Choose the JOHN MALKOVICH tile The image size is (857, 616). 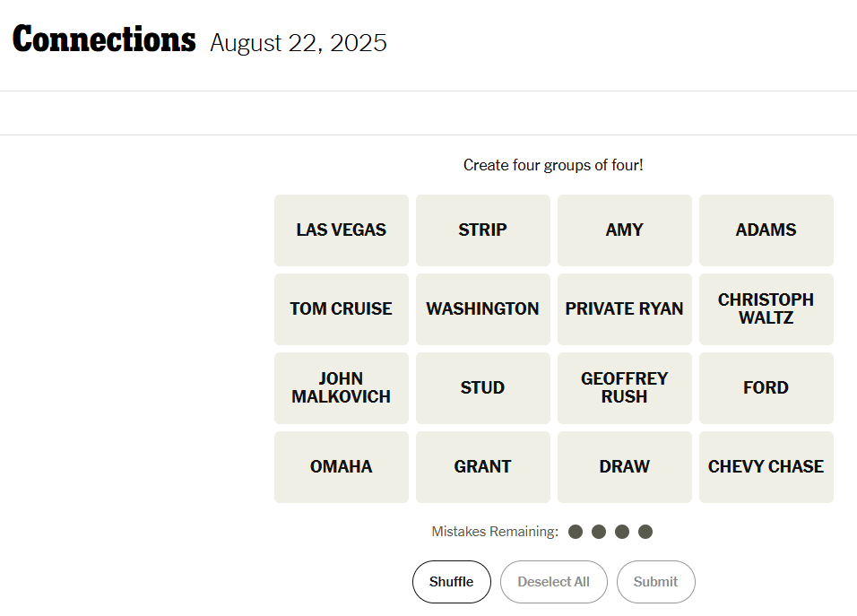click(x=342, y=388)
